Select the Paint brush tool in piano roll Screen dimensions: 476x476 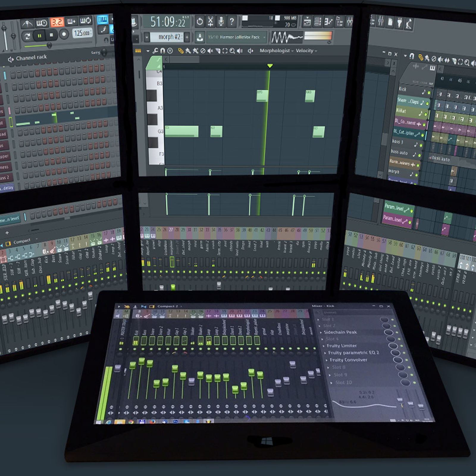pos(188,51)
